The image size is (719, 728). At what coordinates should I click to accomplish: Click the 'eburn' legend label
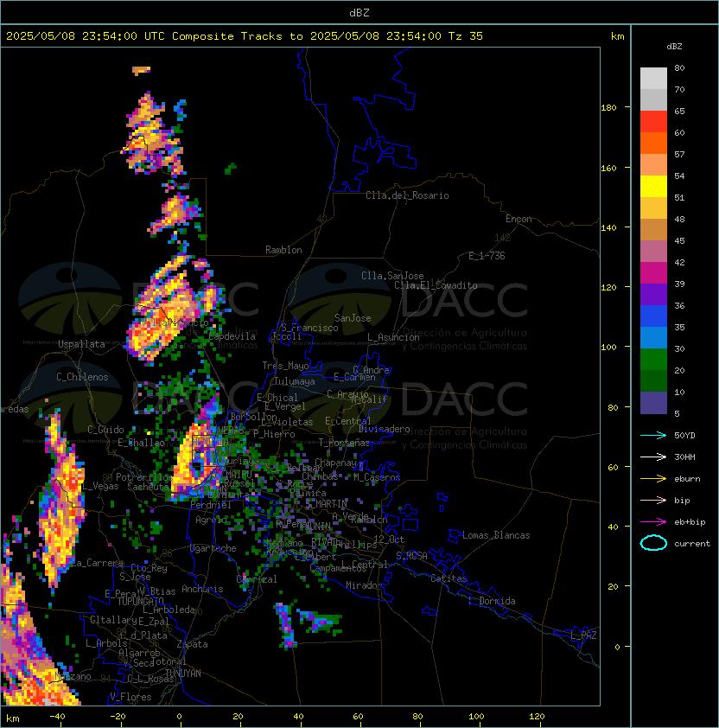[687, 479]
